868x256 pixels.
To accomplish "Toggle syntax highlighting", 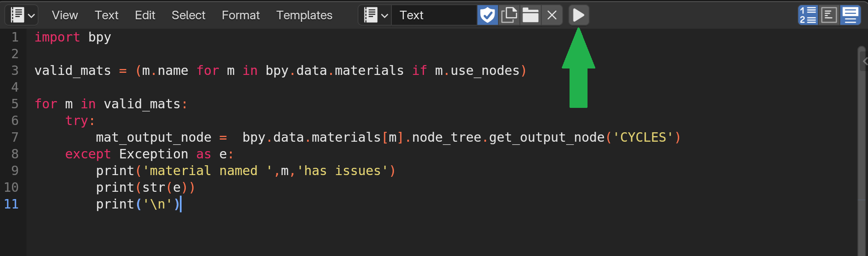I will point(850,15).
